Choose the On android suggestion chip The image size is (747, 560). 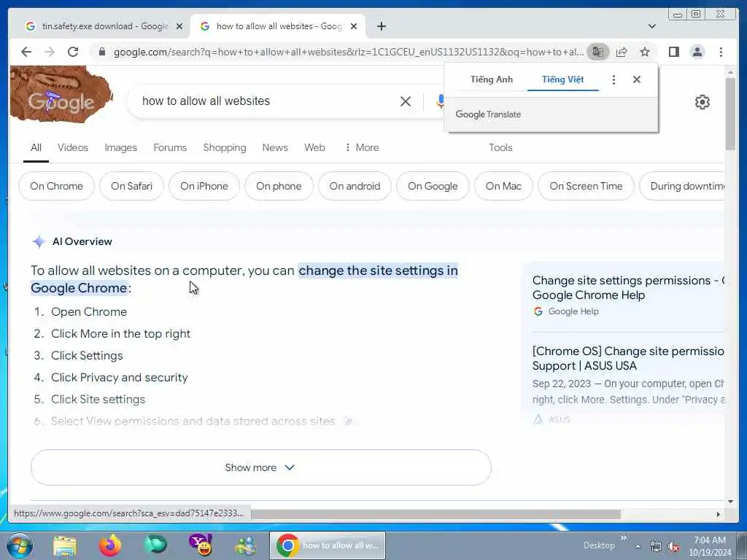355,186
